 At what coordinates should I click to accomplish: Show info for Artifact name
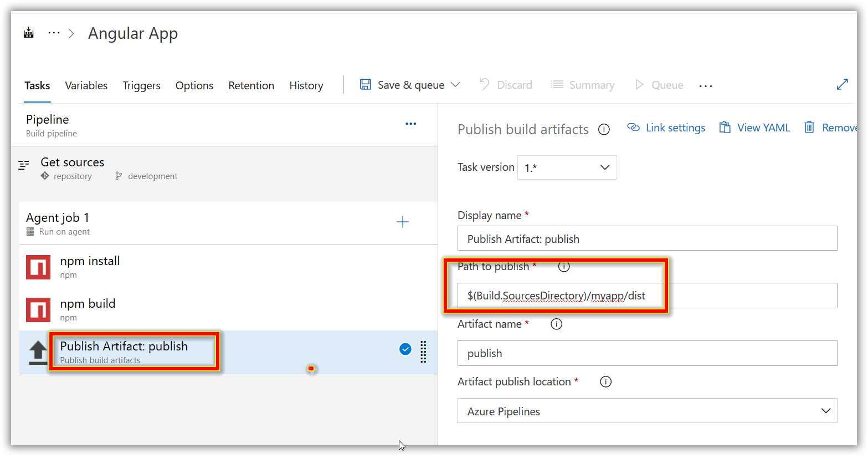point(556,324)
